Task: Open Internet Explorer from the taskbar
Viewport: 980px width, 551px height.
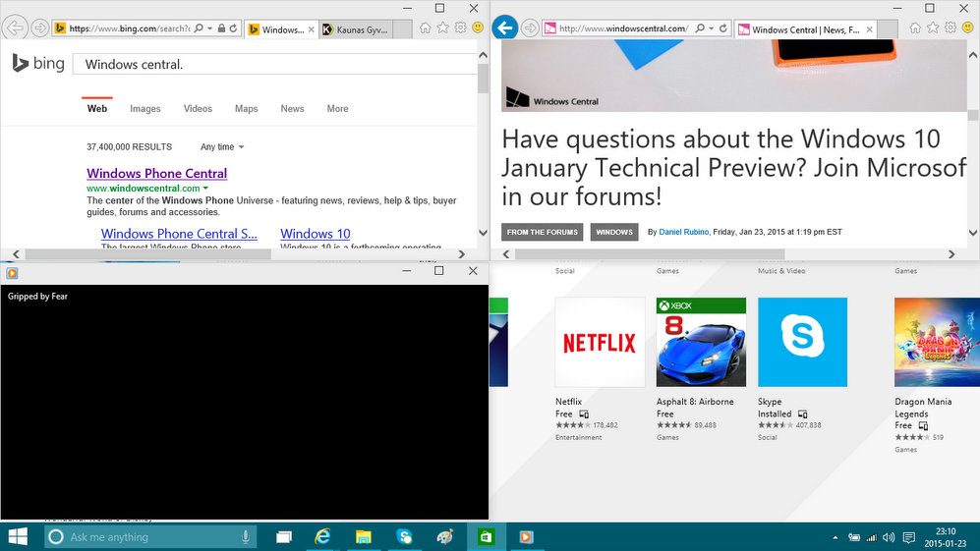Action: [321, 536]
